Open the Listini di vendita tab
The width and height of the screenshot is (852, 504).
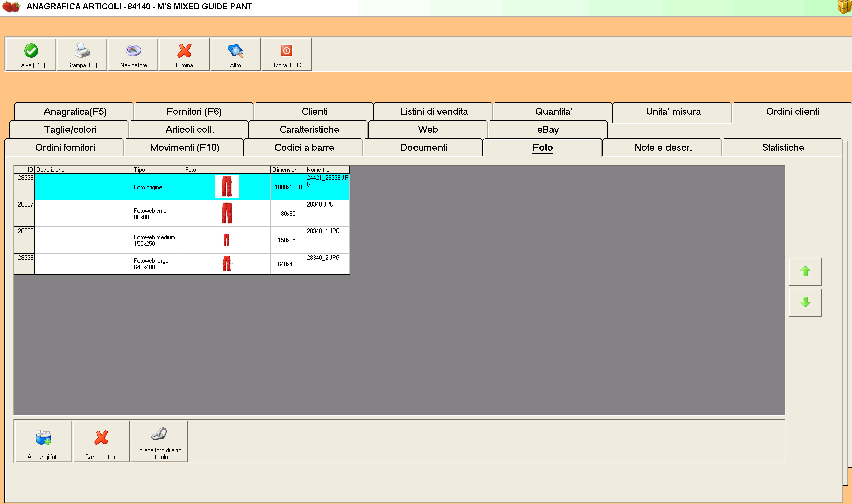pyautogui.click(x=434, y=111)
